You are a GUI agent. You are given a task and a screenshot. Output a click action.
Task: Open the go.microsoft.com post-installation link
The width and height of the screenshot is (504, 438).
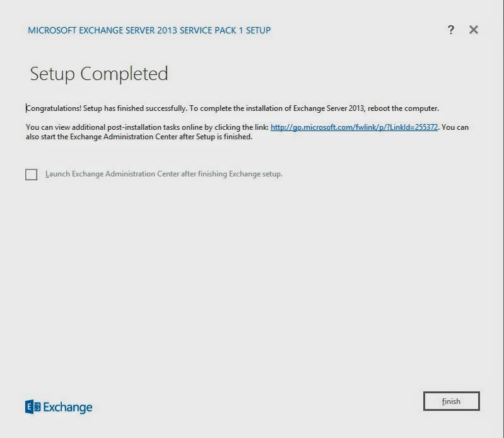(354, 127)
